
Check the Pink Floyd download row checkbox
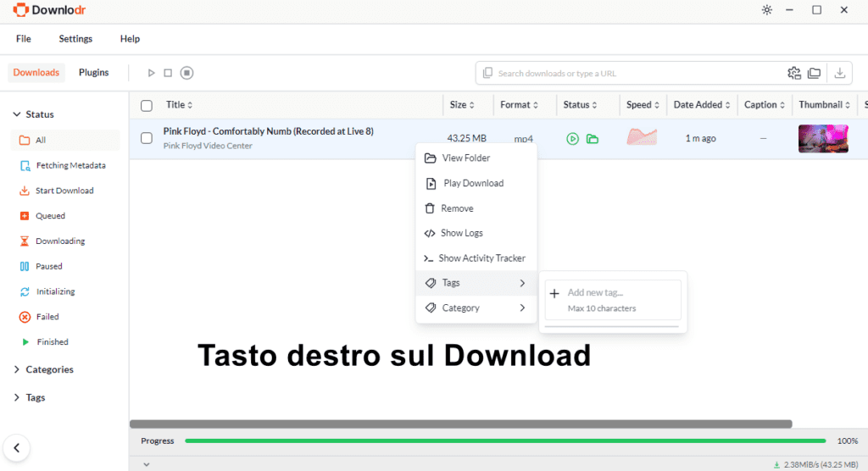[x=146, y=138]
